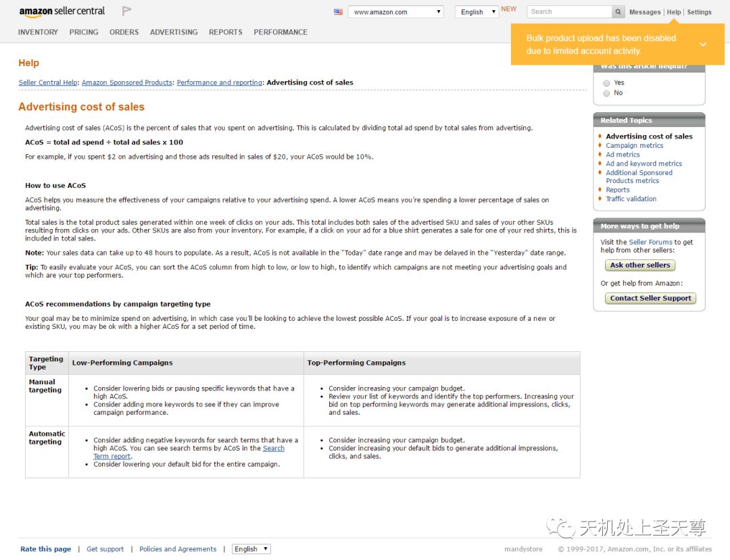Click Advertising cost of sales related topic
The width and height of the screenshot is (730, 560).
tap(649, 136)
